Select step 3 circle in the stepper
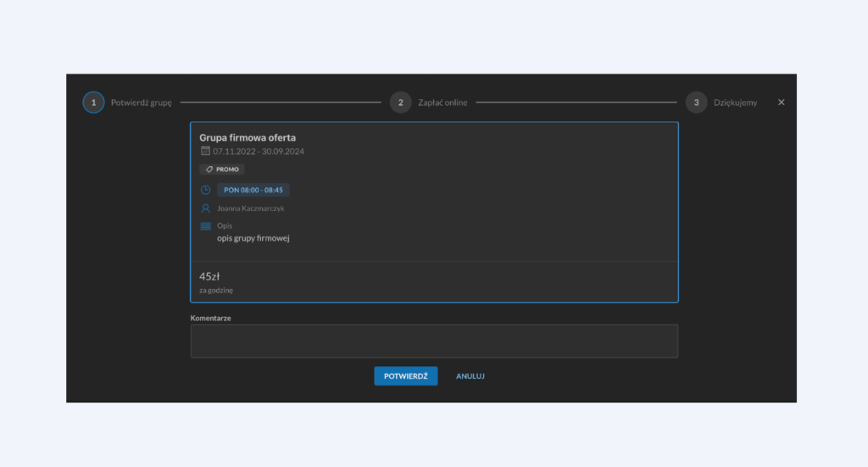Viewport: 868px width, 467px height. 696,103
